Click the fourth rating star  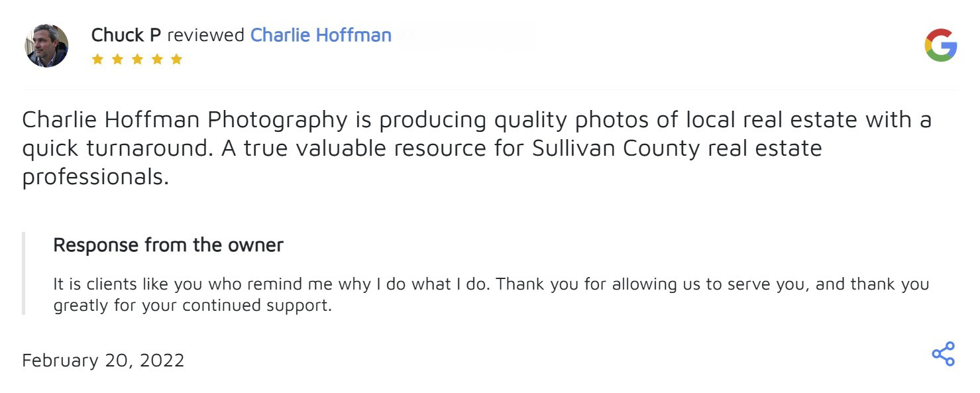pyautogui.click(x=156, y=59)
